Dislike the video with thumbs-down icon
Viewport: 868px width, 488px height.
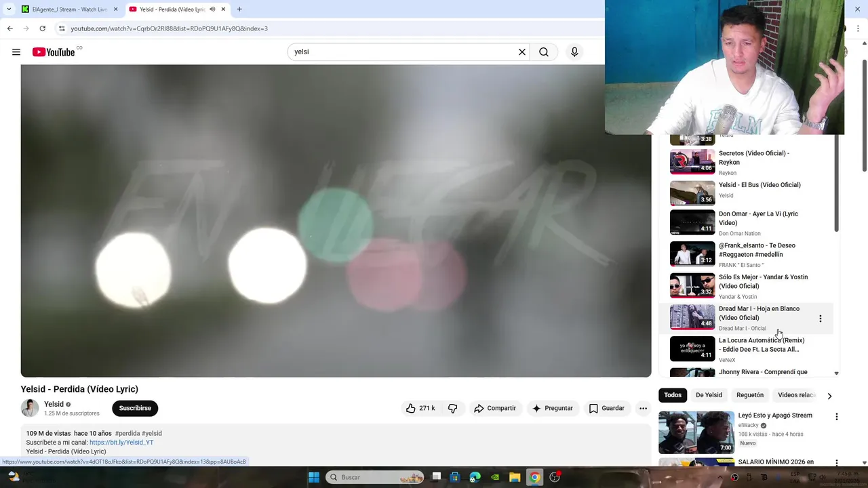click(453, 408)
